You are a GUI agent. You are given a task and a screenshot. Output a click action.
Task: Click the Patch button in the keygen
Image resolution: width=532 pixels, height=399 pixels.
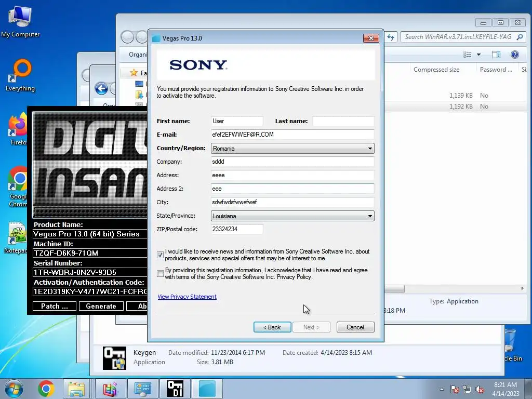[54, 306]
